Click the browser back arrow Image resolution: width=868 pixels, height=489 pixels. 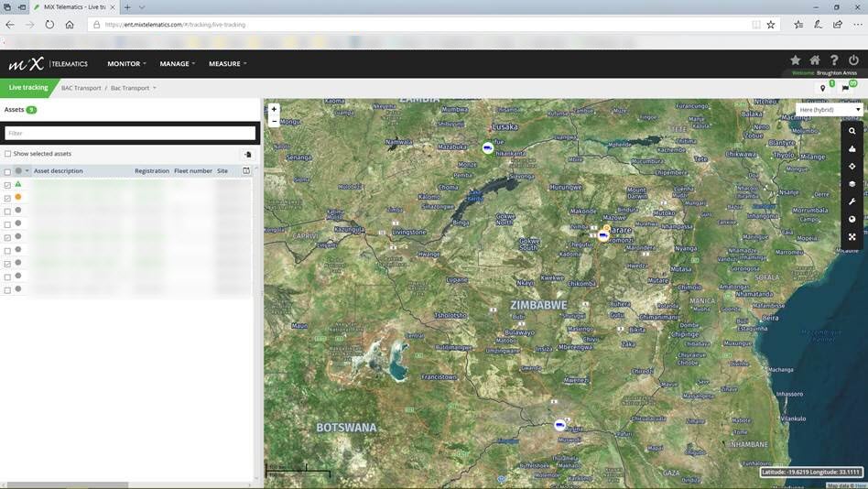[10, 25]
